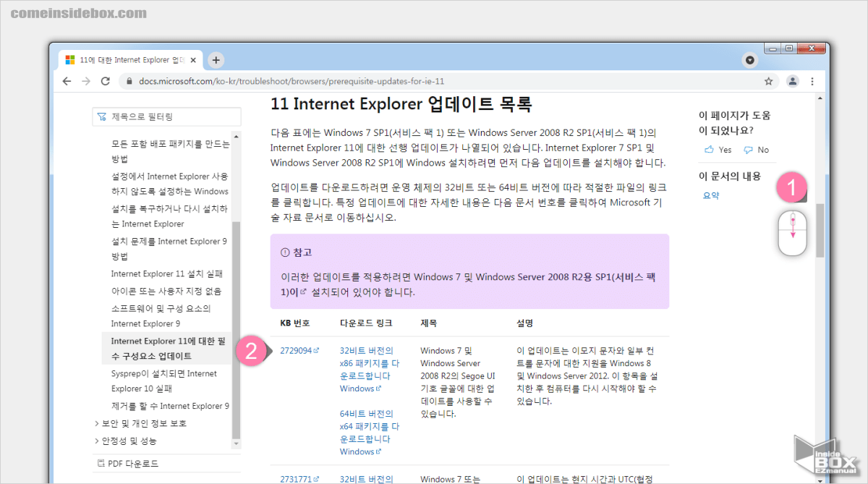Screen dimensions: 868x484
Task: Reload the current page
Action: pyautogui.click(x=104, y=81)
